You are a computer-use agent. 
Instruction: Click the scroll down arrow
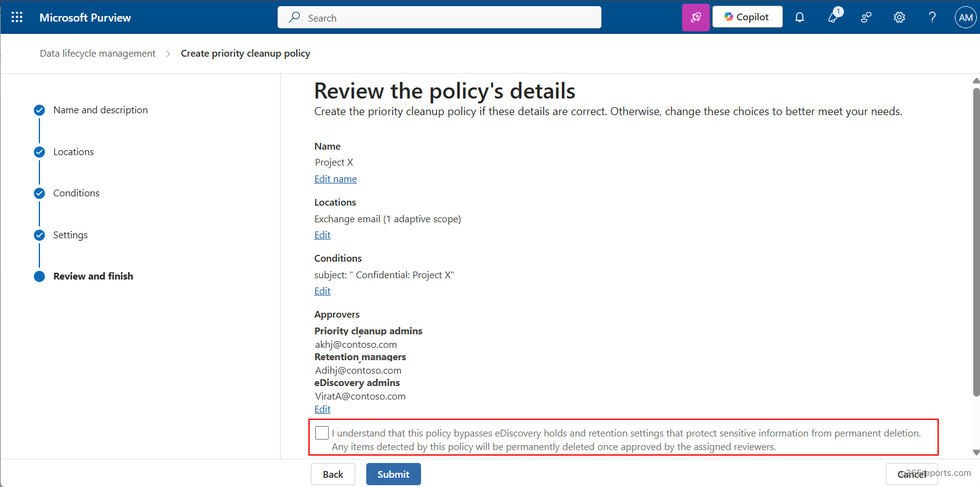(x=976, y=453)
